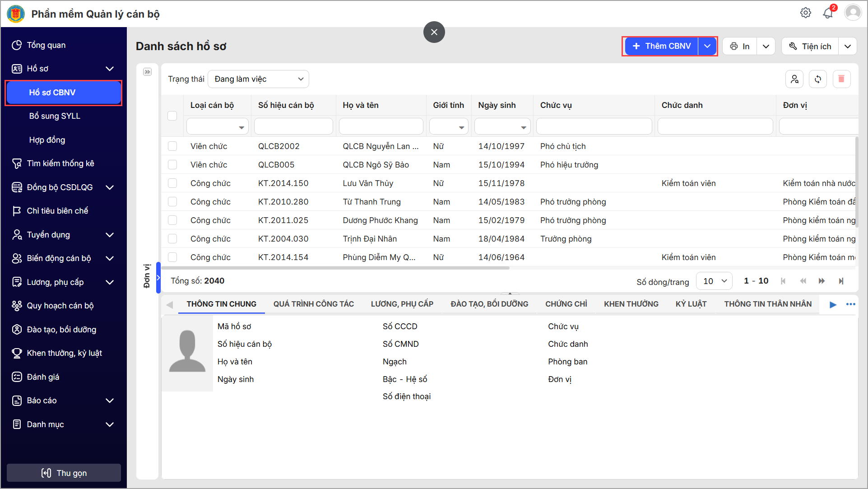The height and width of the screenshot is (489, 868).
Task: Open the three-dots more tabs menu
Action: [x=851, y=304]
